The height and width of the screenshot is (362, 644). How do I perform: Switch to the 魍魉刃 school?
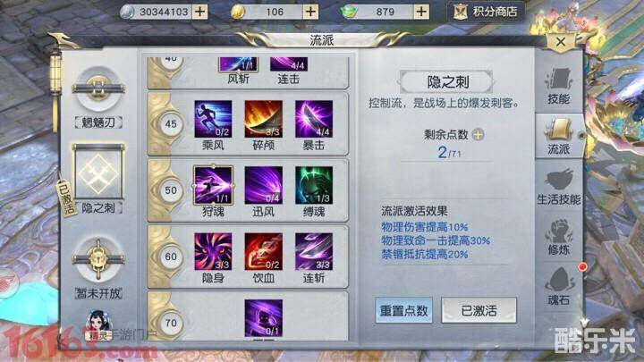pyautogui.click(x=98, y=97)
